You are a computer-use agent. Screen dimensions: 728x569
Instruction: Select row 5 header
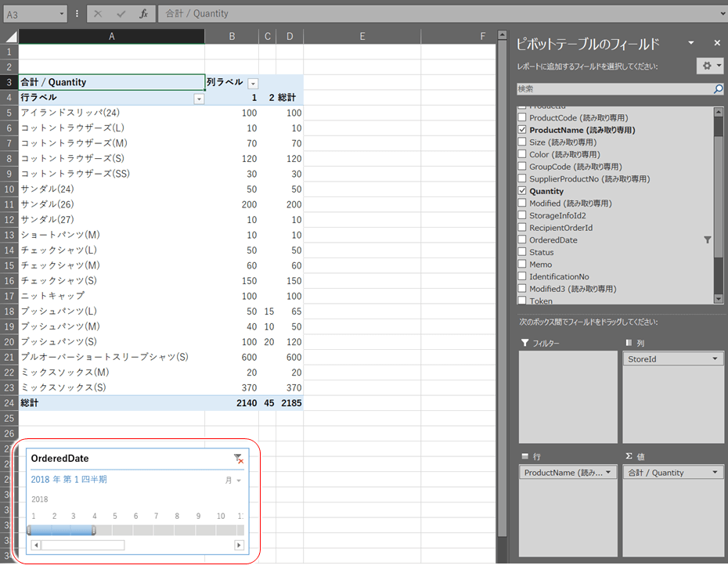tap(9, 113)
